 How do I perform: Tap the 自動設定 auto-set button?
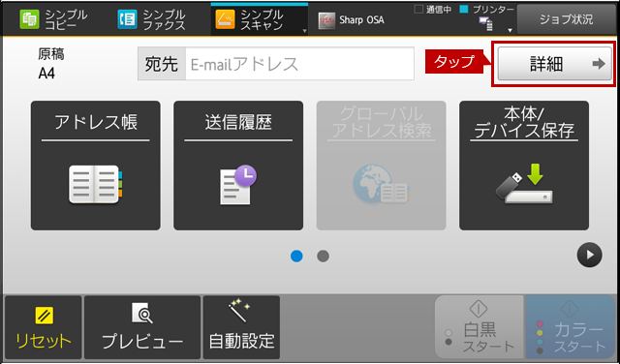241,327
